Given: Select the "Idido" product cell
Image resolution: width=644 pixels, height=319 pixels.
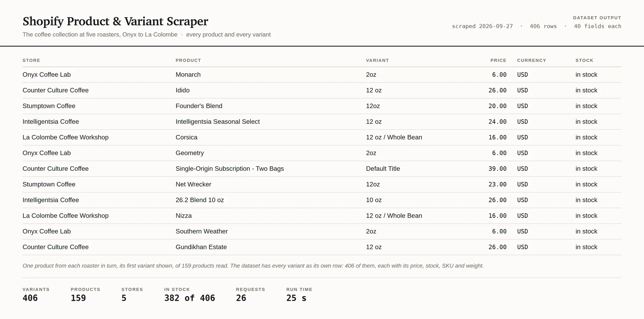Looking at the screenshot, I should [182, 90].
